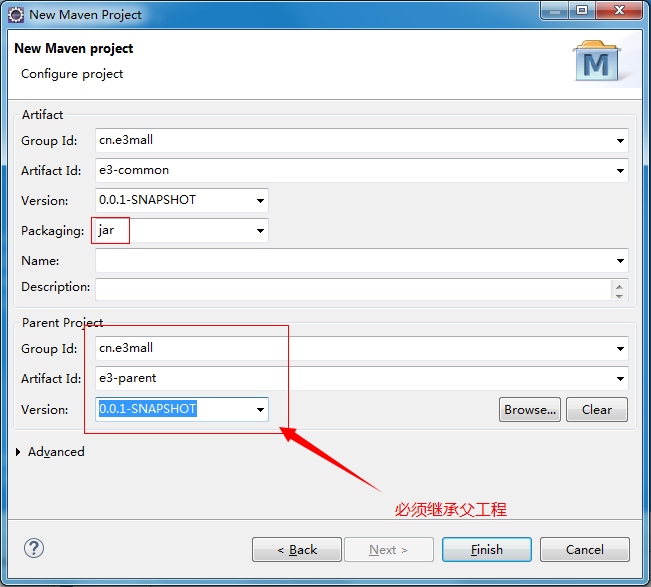651x587 pixels.
Task: Click the highlighted parent version 0.0.1-SNAPSHOT text
Action: [147, 409]
